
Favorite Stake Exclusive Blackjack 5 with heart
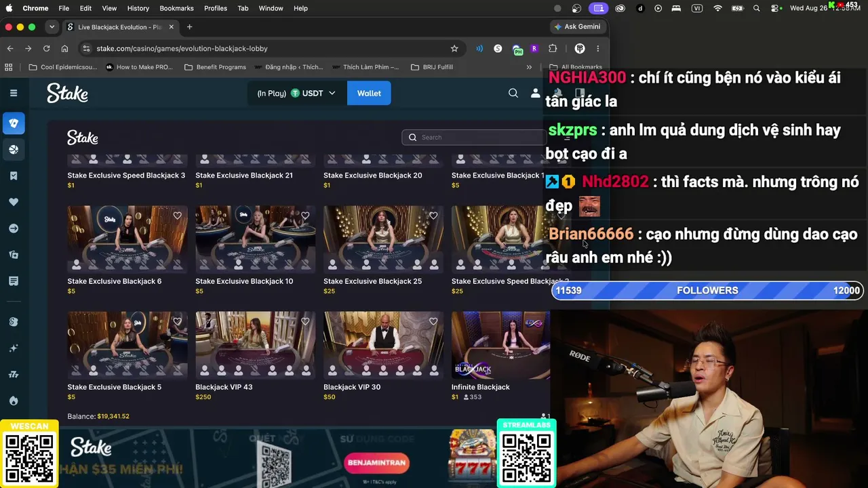[x=177, y=321]
